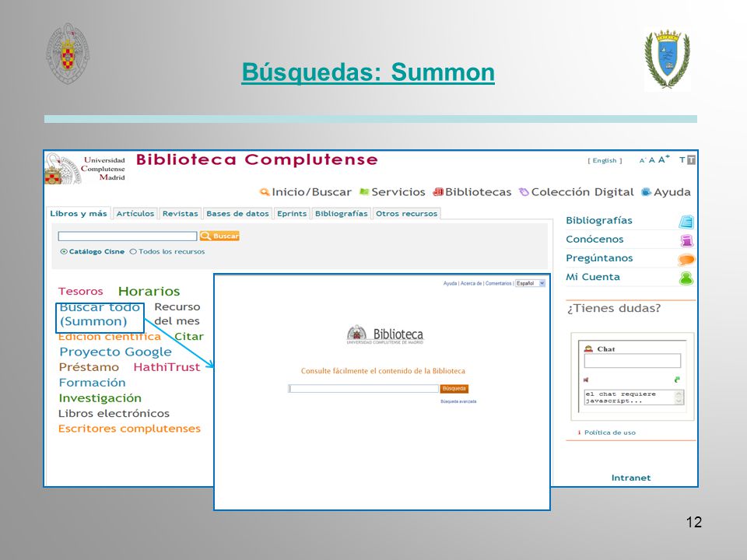Click Ayuda link in Summon window
747x560 pixels.
coord(450,283)
